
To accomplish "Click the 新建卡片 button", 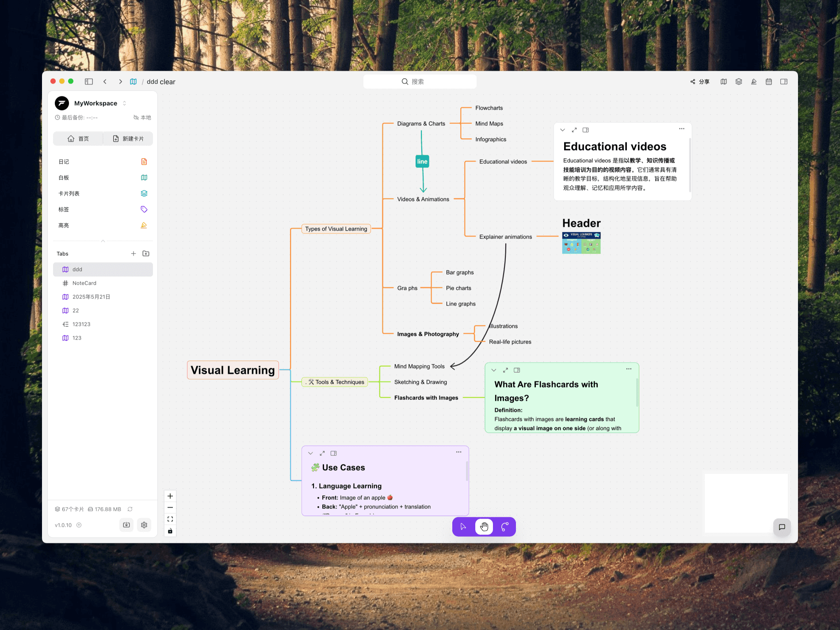I will (x=128, y=138).
